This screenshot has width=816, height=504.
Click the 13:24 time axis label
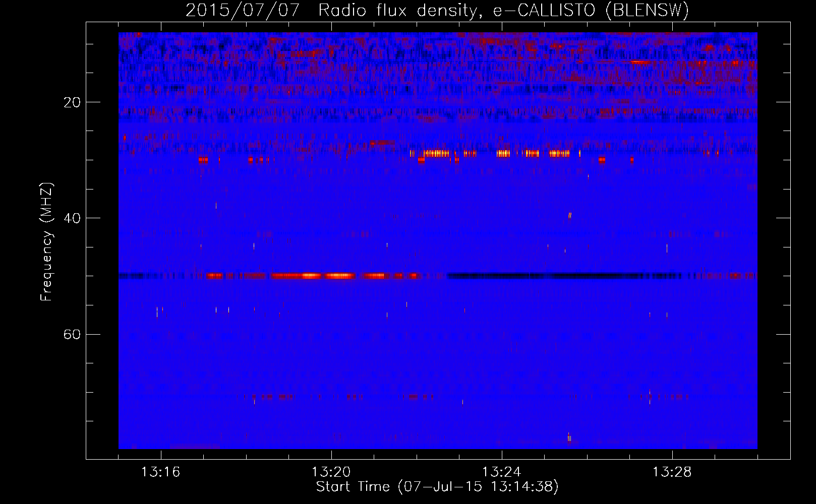(x=501, y=472)
